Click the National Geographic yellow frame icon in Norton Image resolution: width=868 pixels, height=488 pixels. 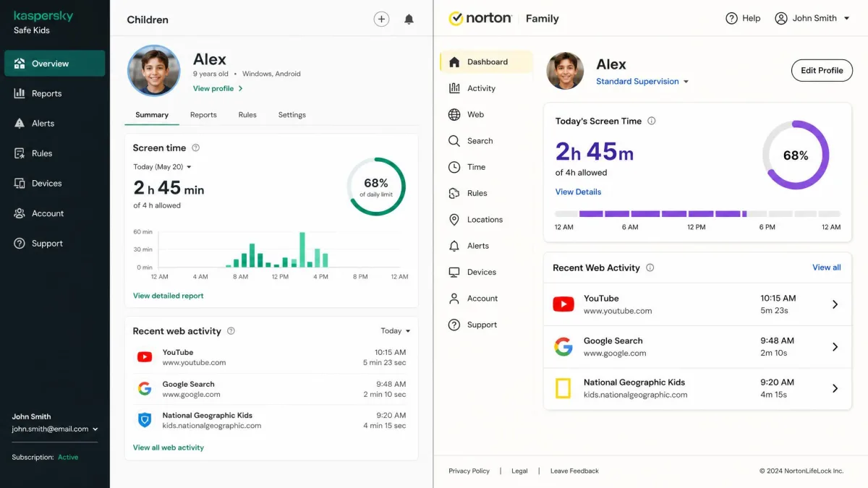pyautogui.click(x=563, y=389)
